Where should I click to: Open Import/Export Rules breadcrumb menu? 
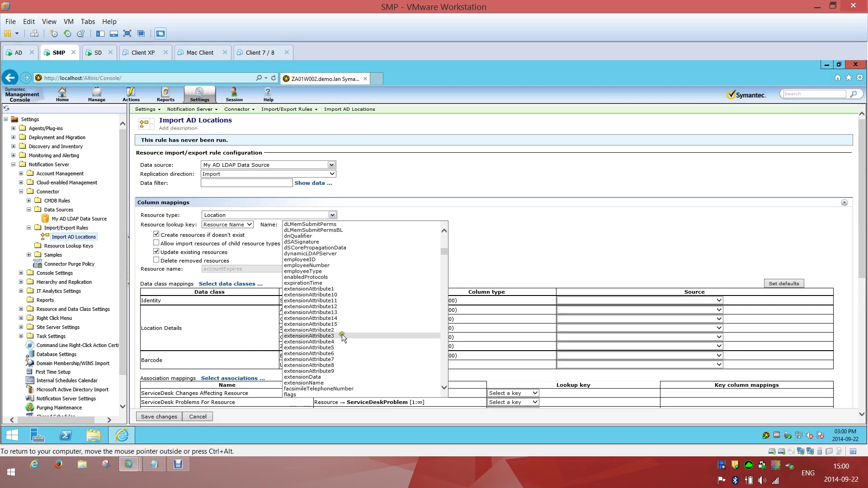point(289,109)
